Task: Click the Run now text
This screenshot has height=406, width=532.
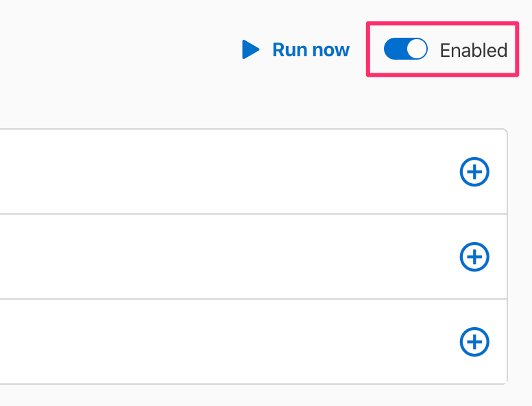Action: tap(311, 50)
